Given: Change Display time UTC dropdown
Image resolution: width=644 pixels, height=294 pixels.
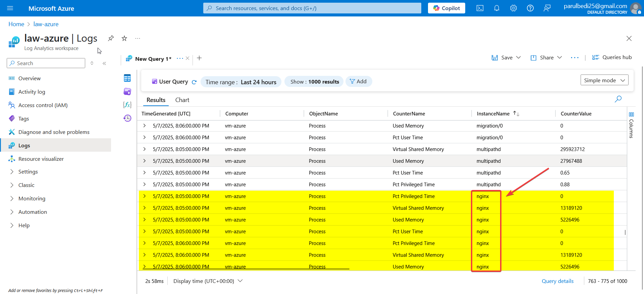Looking at the screenshot, I should point(208,281).
